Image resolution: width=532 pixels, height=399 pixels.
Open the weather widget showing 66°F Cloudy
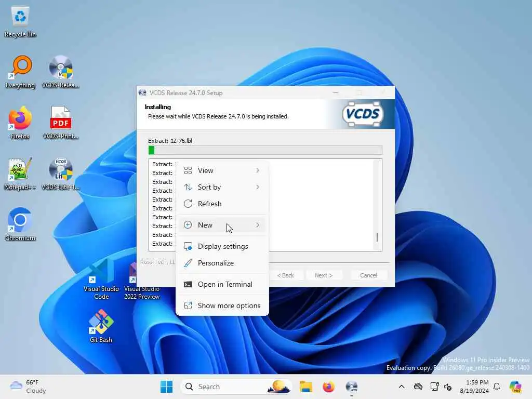(28, 387)
